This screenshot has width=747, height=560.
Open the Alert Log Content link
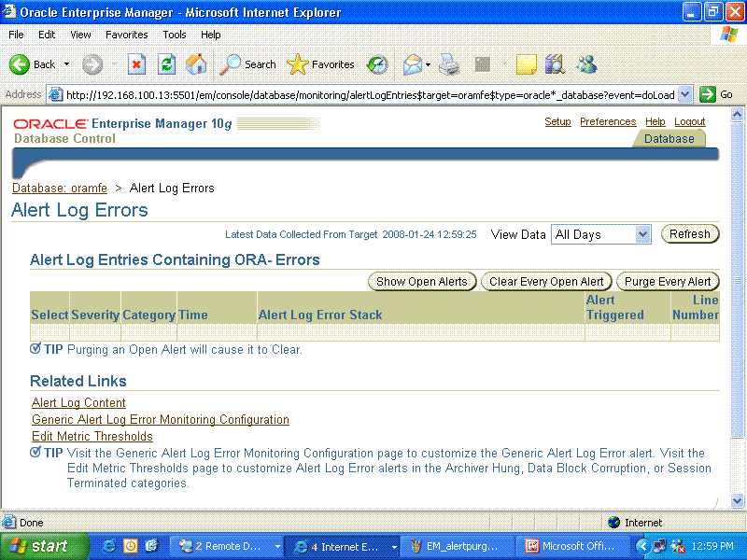pyautogui.click(x=78, y=403)
